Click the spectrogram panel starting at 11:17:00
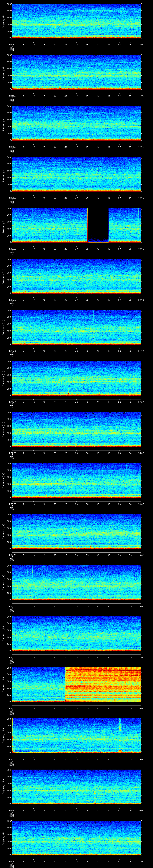The height and width of the screenshot is (868, 153). coord(76,174)
